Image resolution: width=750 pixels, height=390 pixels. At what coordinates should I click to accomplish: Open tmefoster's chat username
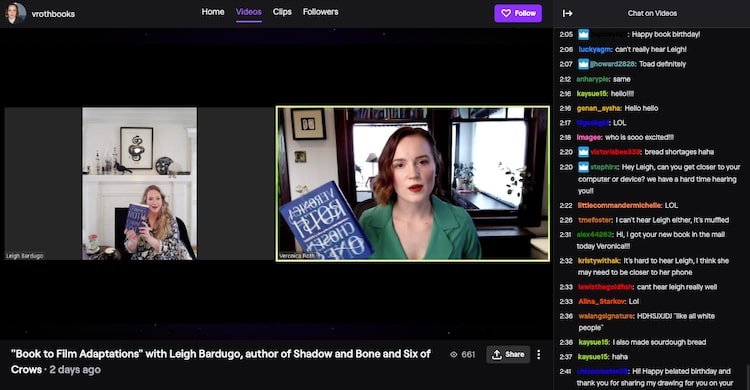coord(595,220)
